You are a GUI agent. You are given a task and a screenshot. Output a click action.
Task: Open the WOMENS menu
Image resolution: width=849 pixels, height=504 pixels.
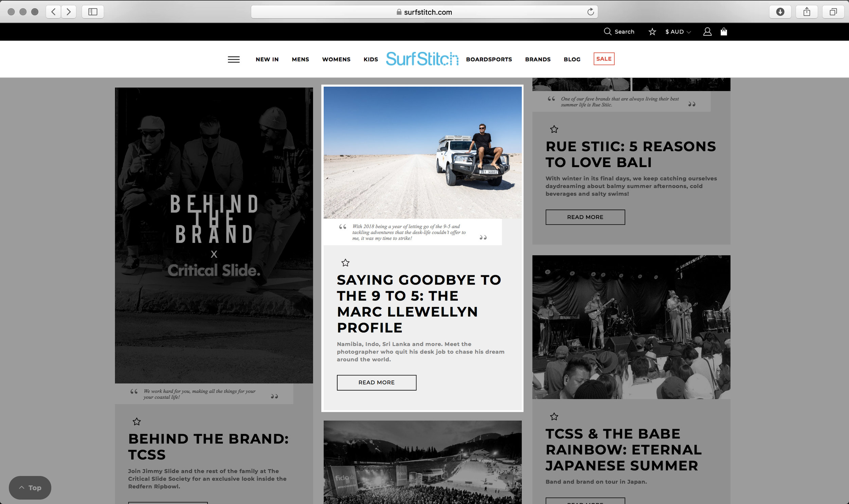[x=336, y=59]
